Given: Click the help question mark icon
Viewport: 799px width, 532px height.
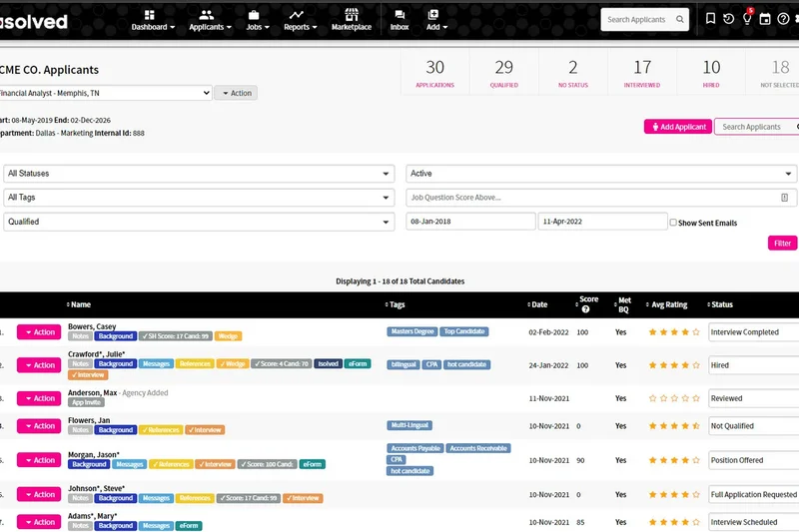Looking at the screenshot, I should pos(783,19).
